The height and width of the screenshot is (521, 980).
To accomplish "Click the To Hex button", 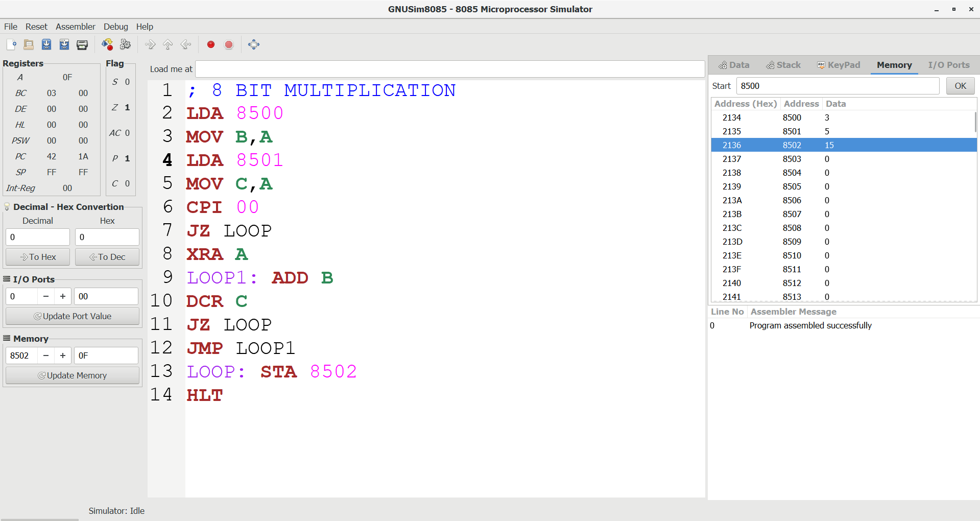I will point(38,257).
